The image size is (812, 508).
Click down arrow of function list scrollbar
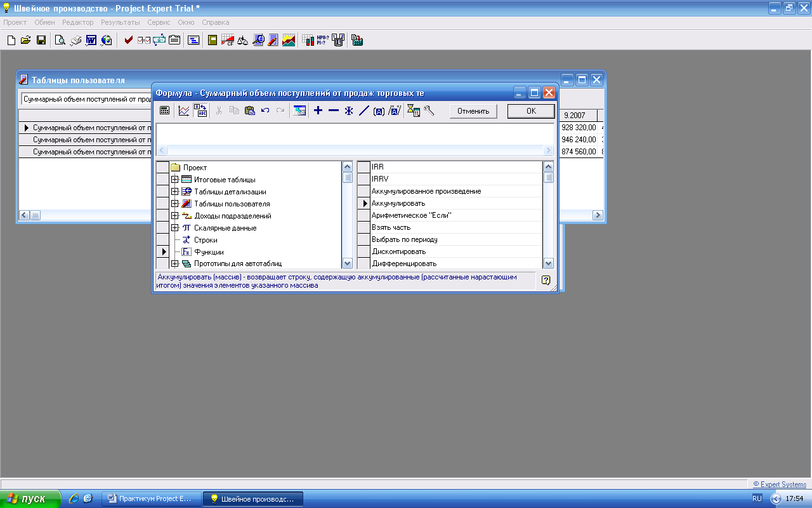(x=549, y=264)
